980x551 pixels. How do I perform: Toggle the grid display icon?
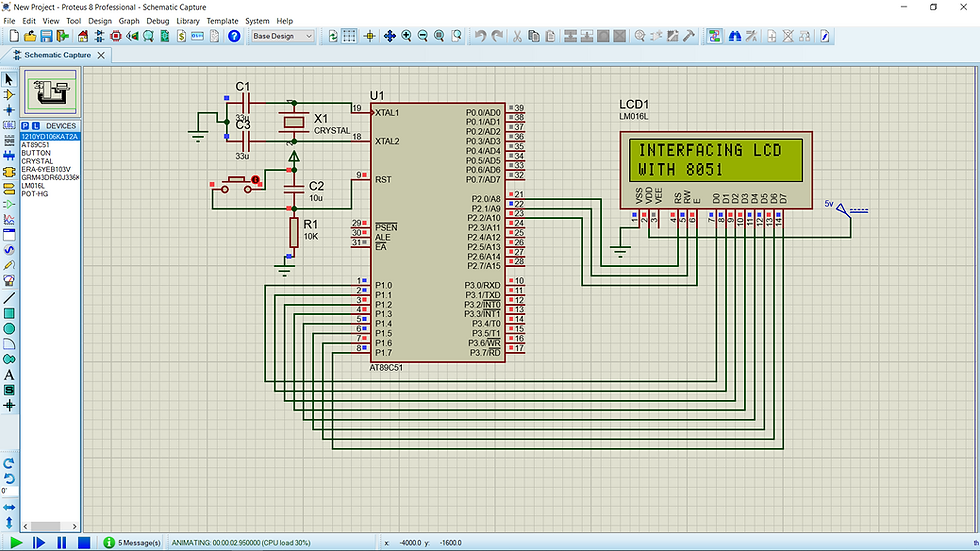[x=349, y=36]
